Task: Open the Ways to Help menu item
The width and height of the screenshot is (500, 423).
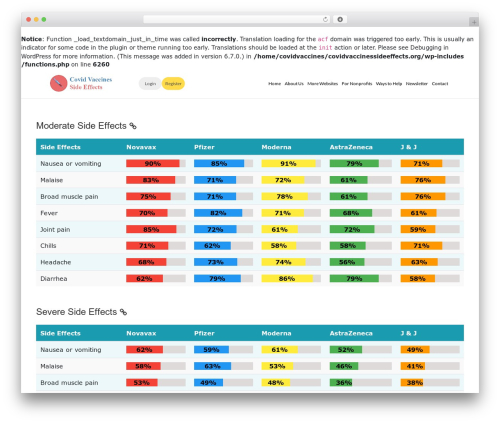Action: click(x=389, y=84)
